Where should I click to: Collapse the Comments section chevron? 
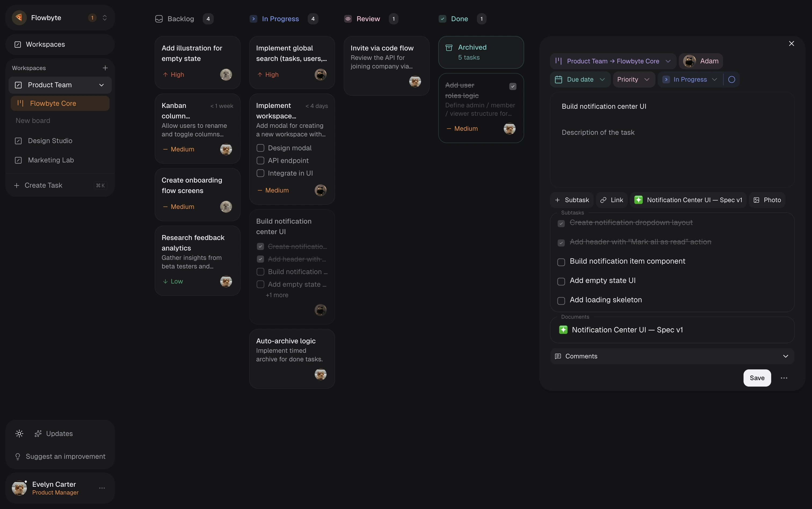[x=786, y=356]
